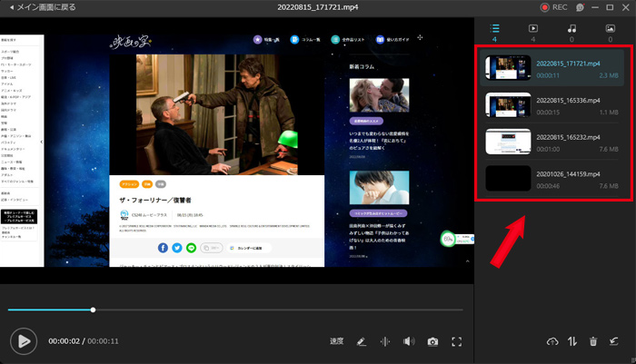Viewport: 636px width, 364px height.
Task: Select 20220815_165336.mp4 in the file list
Action: coord(552,104)
